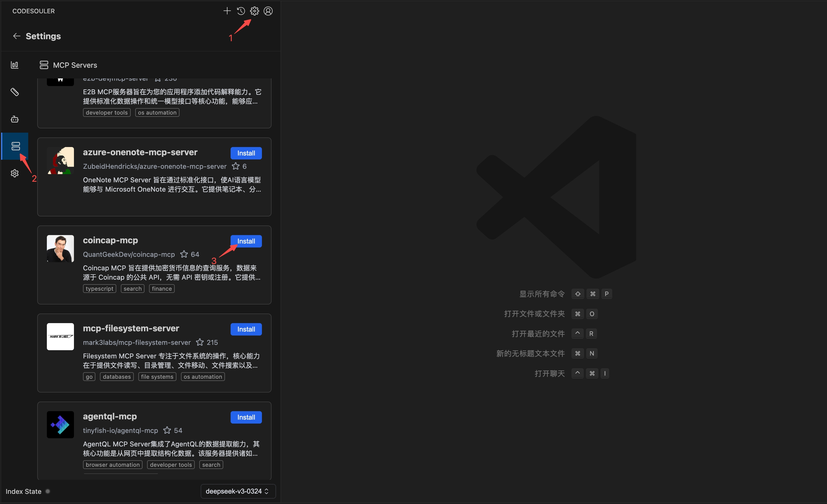This screenshot has width=827, height=504.
Task: Open the bottom settings gear in sidebar
Action: pos(14,173)
